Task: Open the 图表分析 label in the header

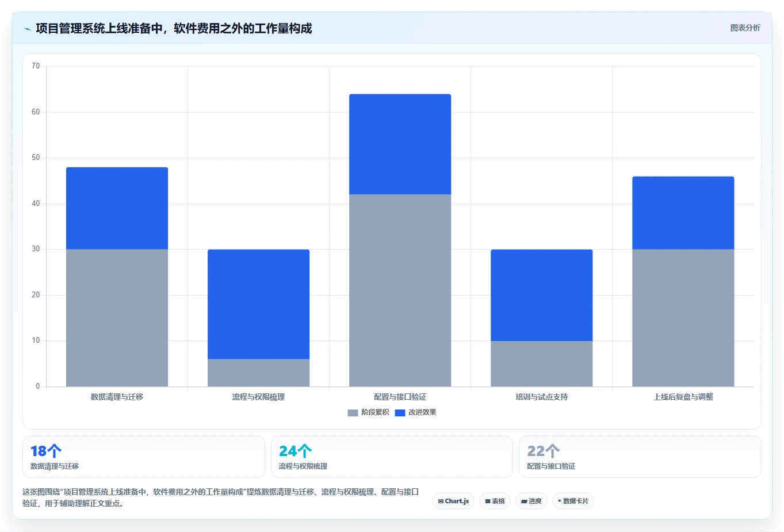Action: 745,28
